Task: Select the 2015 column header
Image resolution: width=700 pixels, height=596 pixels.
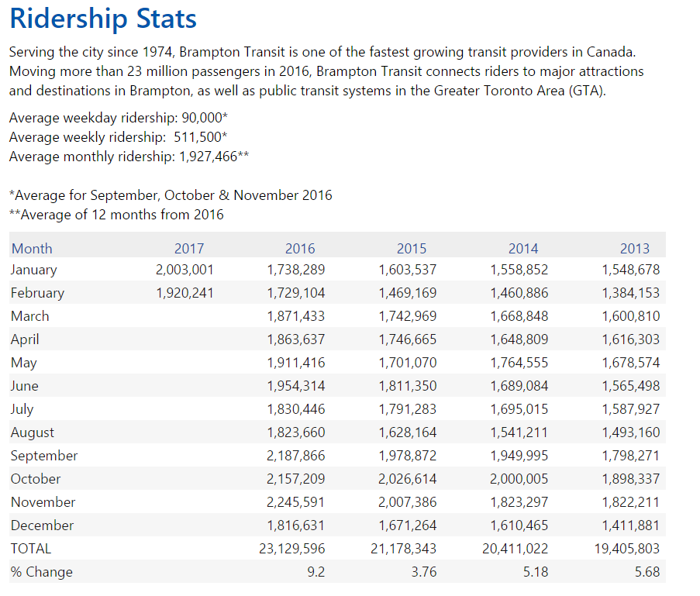Action: pos(412,249)
